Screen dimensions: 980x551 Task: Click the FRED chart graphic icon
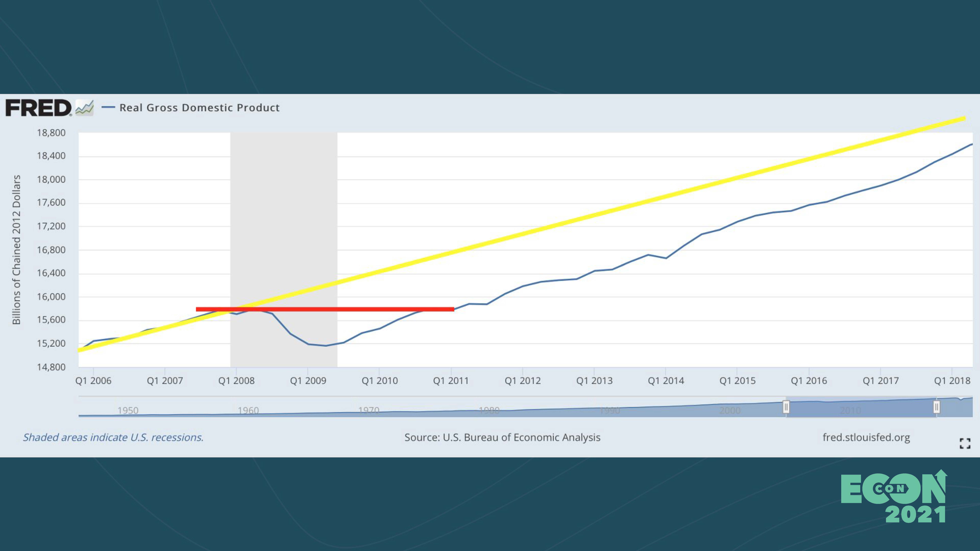click(x=84, y=108)
